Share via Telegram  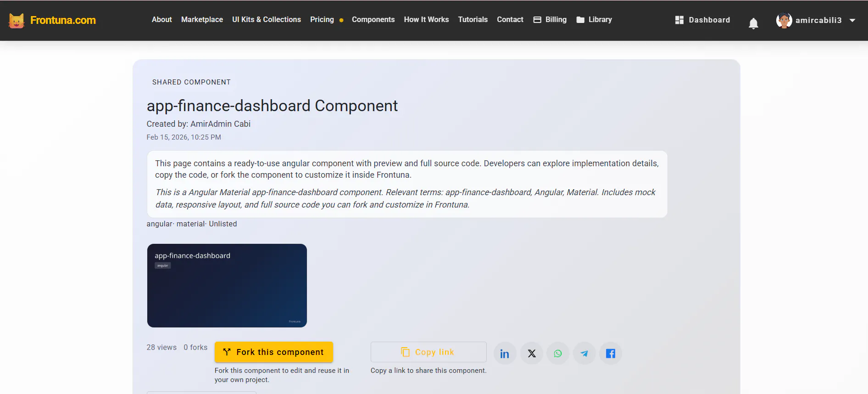tap(584, 354)
